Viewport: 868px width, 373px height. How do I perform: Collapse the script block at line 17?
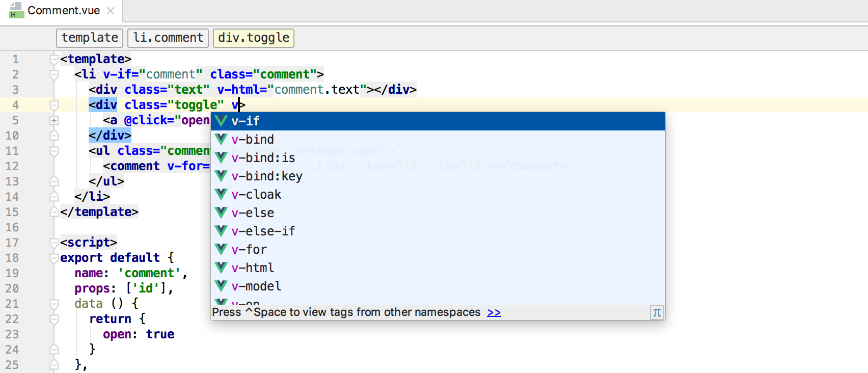[54, 243]
